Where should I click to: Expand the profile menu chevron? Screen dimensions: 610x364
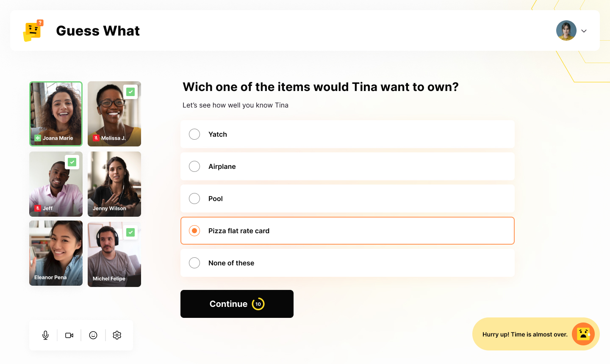tap(584, 31)
